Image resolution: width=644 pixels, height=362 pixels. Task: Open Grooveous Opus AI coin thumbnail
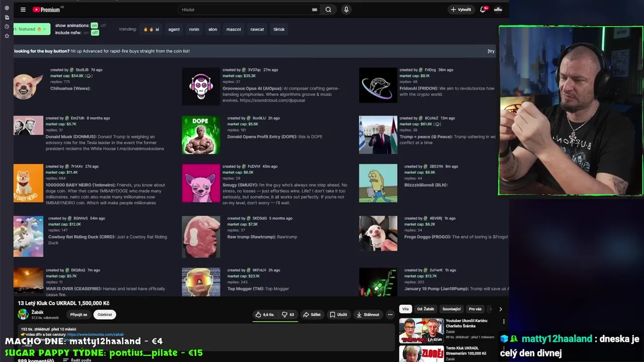201,86
